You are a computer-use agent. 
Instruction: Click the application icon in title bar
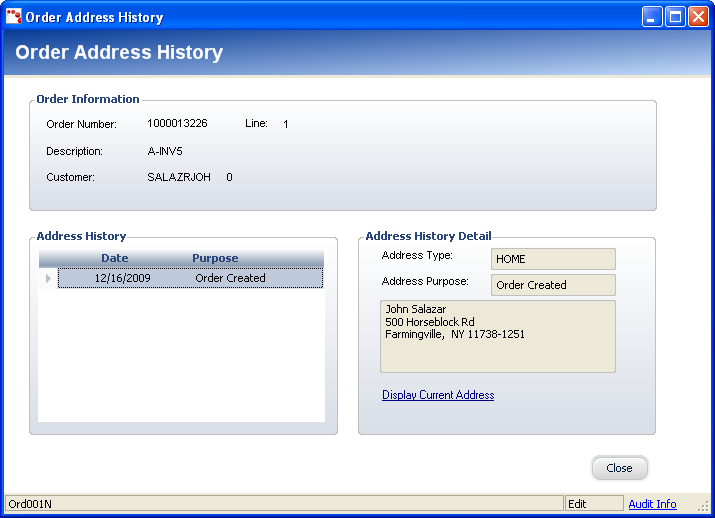tap(14, 17)
